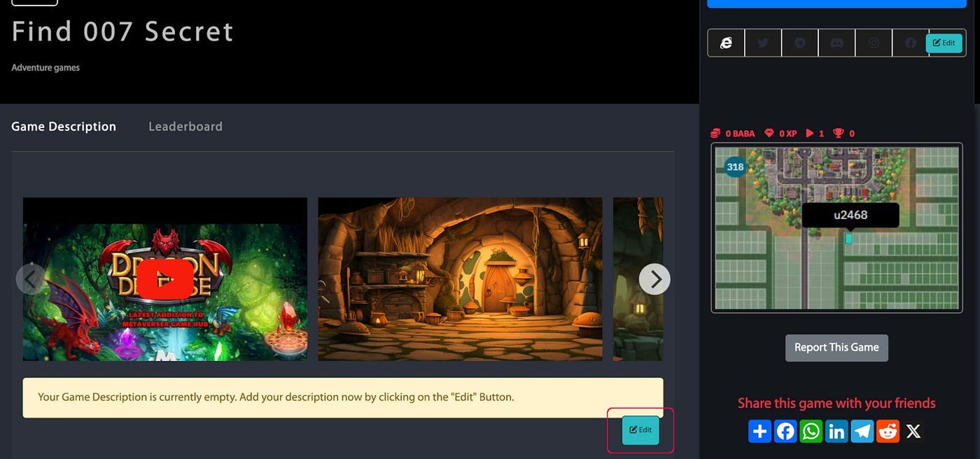Share the game on WhatsApp

[x=811, y=431]
